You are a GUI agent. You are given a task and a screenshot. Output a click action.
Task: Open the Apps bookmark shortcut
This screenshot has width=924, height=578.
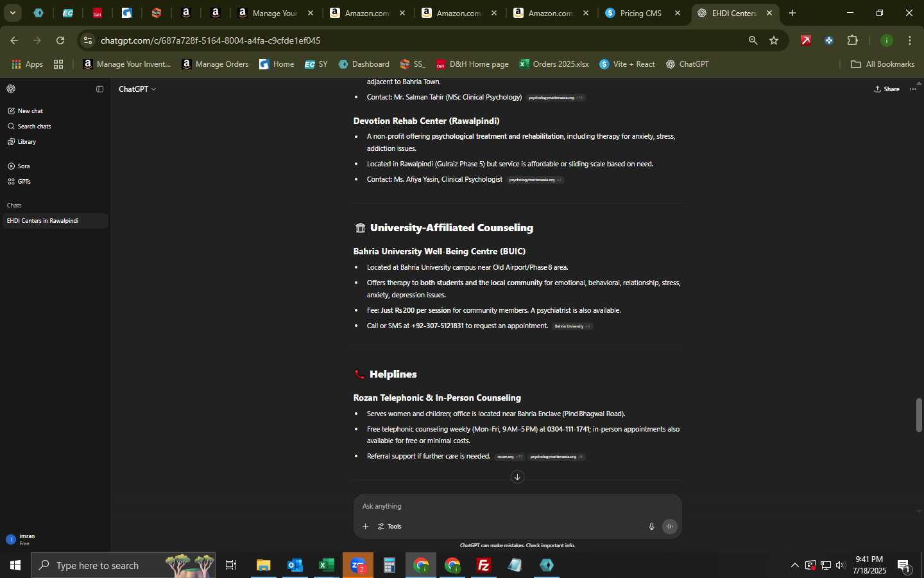(x=27, y=64)
